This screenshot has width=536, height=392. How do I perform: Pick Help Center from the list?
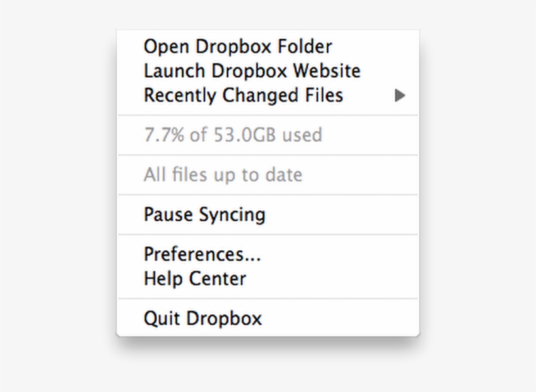pyautogui.click(x=195, y=279)
